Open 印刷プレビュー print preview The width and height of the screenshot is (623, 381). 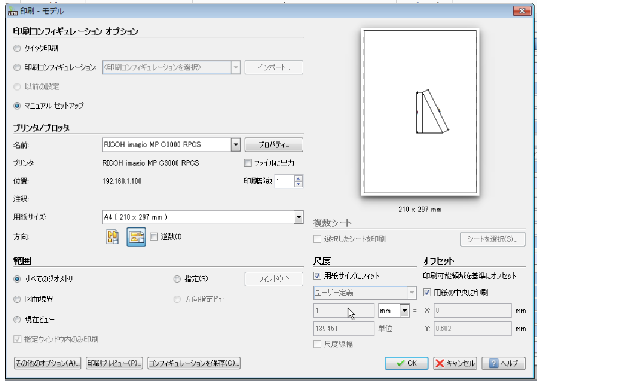[x=114, y=363]
